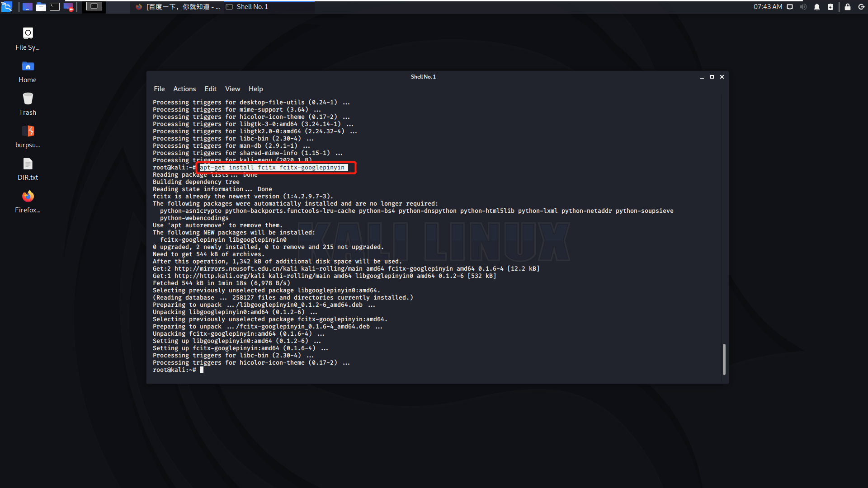This screenshot has width=868, height=488.
Task: Open the View menu in terminal
Action: pos(232,89)
